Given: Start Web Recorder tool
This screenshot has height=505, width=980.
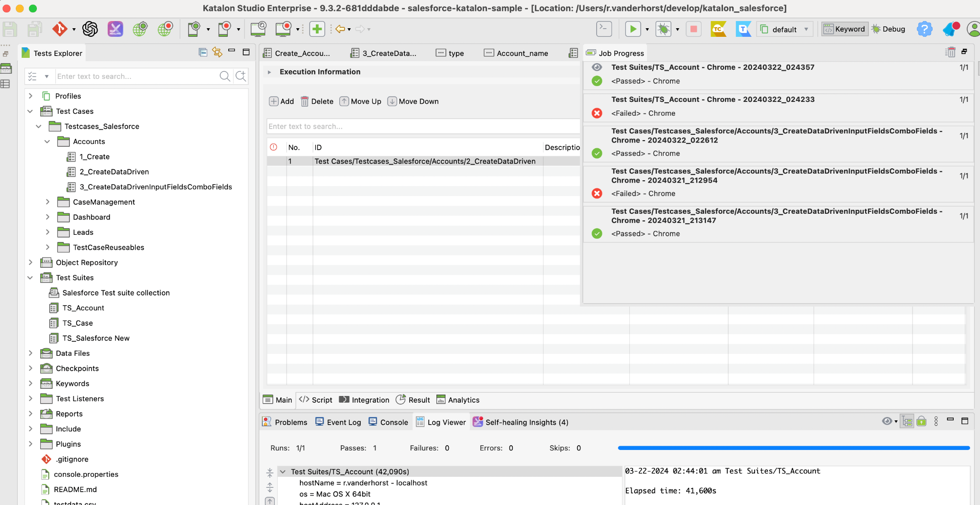Looking at the screenshot, I should point(166,29).
